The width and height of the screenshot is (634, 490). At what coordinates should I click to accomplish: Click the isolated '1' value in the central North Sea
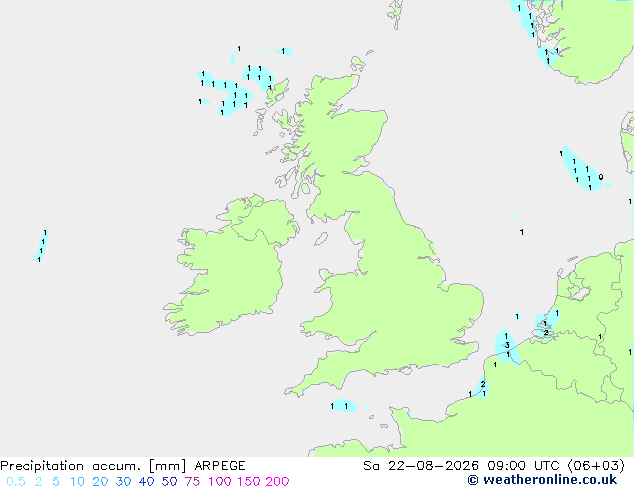(522, 232)
